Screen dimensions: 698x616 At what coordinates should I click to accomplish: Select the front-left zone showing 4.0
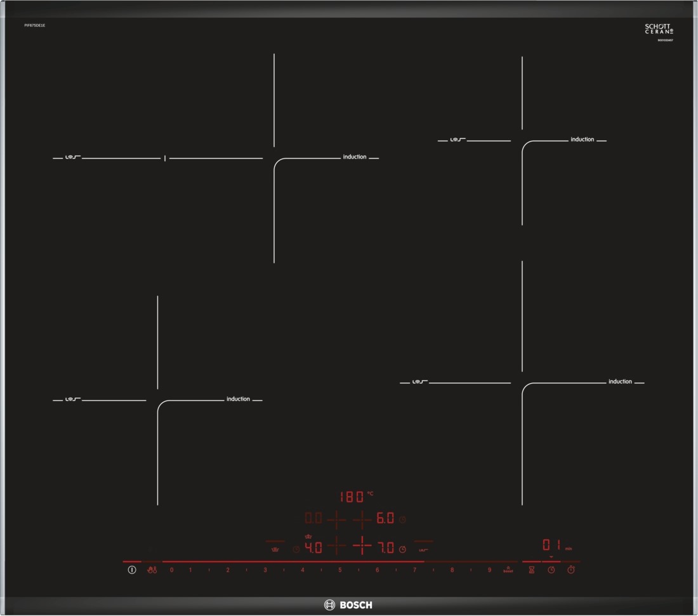click(313, 547)
